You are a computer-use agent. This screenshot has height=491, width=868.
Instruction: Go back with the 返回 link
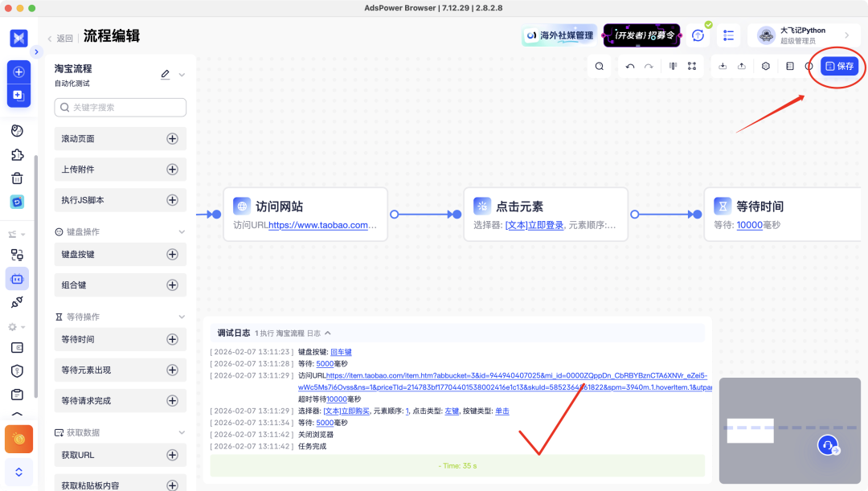[60, 39]
